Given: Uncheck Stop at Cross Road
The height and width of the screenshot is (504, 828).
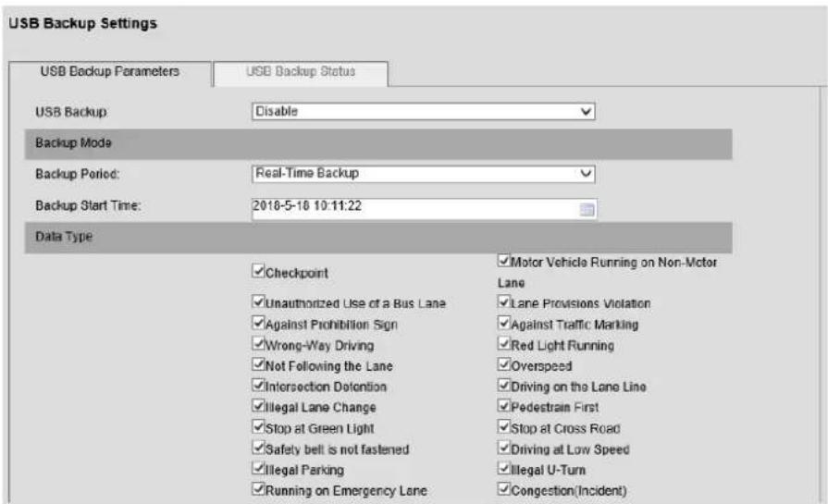Looking at the screenshot, I should (504, 426).
